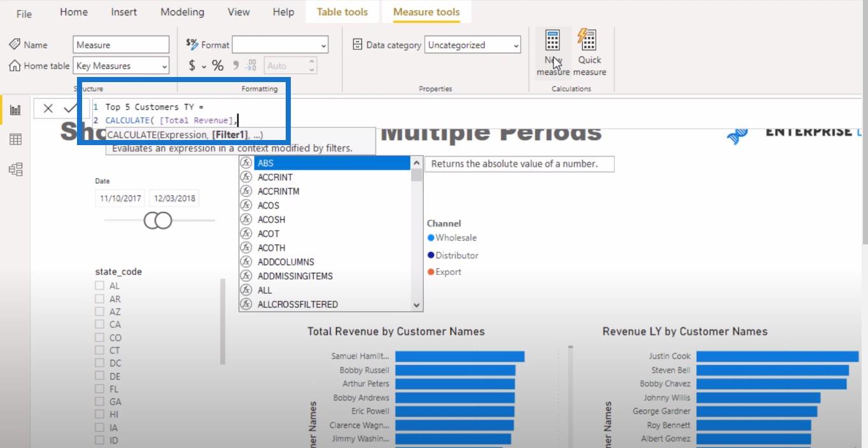Click the measure Name input field

click(x=121, y=45)
